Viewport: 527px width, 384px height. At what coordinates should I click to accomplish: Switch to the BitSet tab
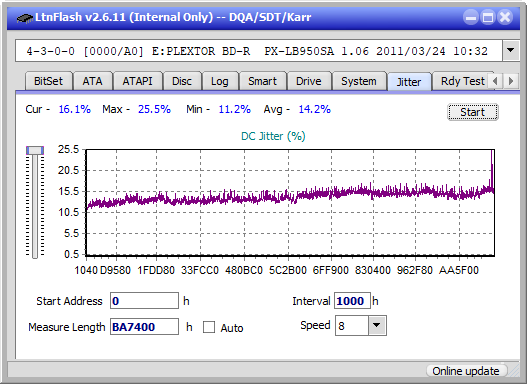[48, 81]
